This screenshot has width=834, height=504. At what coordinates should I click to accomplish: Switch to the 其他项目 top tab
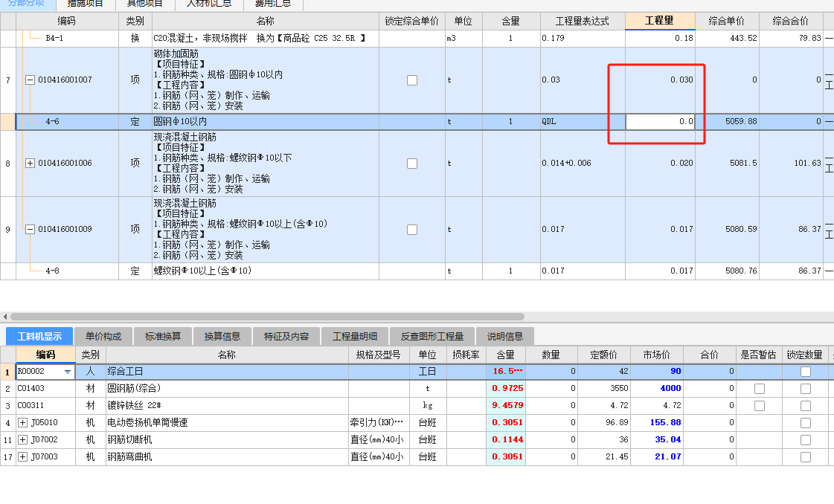[144, 4]
